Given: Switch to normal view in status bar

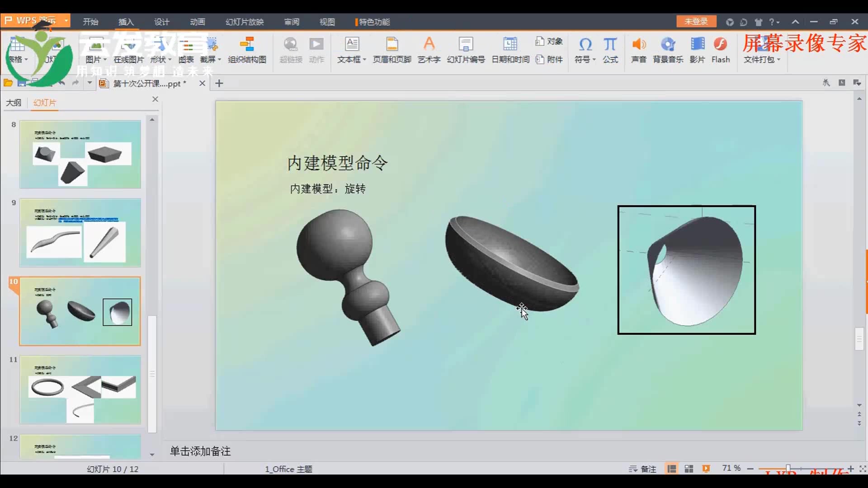Looking at the screenshot, I should point(672,469).
